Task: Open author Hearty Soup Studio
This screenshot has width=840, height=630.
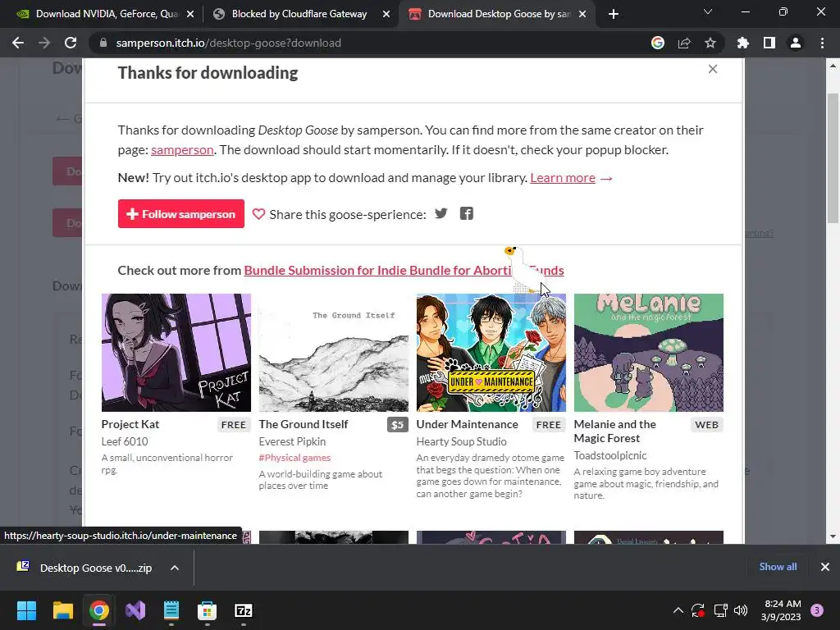Action: tap(461, 441)
